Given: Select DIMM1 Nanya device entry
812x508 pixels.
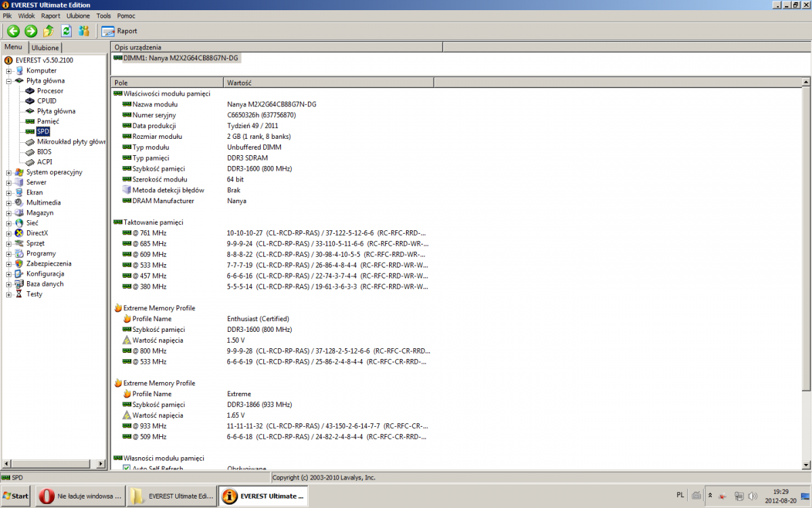Looking at the screenshot, I should click(176, 58).
